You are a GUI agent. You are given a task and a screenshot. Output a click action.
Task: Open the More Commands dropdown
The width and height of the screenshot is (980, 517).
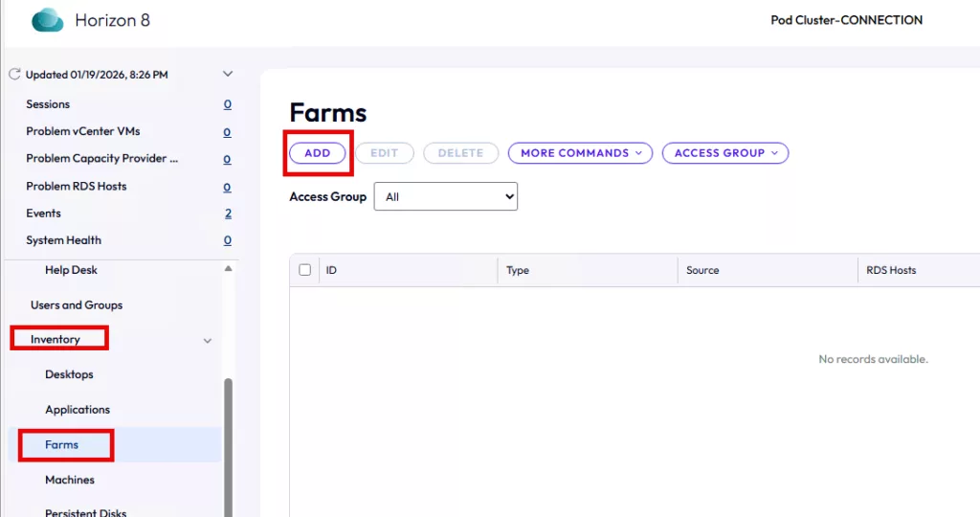click(580, 153)
